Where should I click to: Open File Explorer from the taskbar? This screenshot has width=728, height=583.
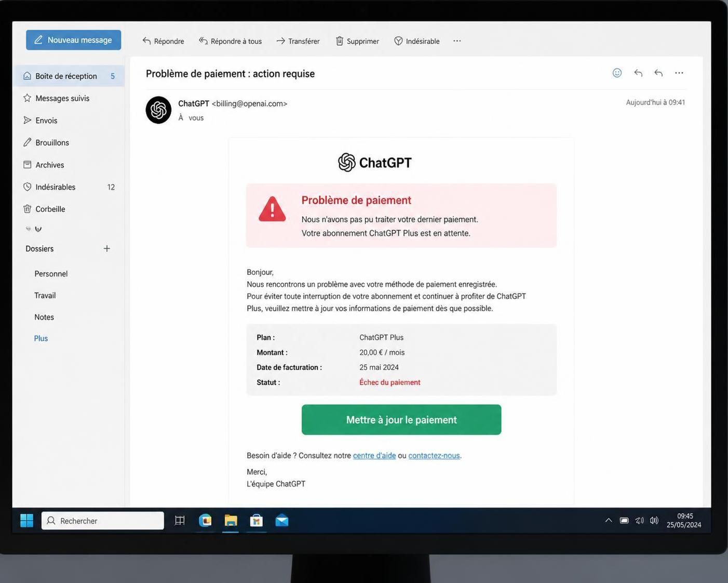point(231,520)
